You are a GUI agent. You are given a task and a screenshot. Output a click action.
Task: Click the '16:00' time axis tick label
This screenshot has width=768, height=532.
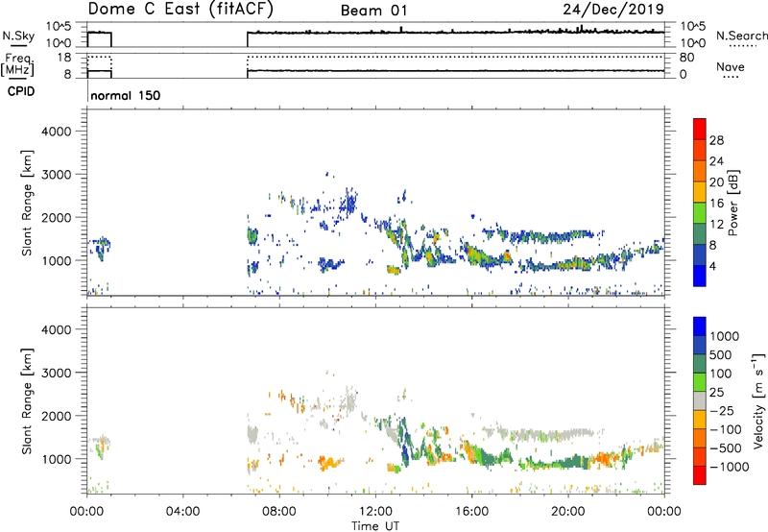(x=471, y=512)
